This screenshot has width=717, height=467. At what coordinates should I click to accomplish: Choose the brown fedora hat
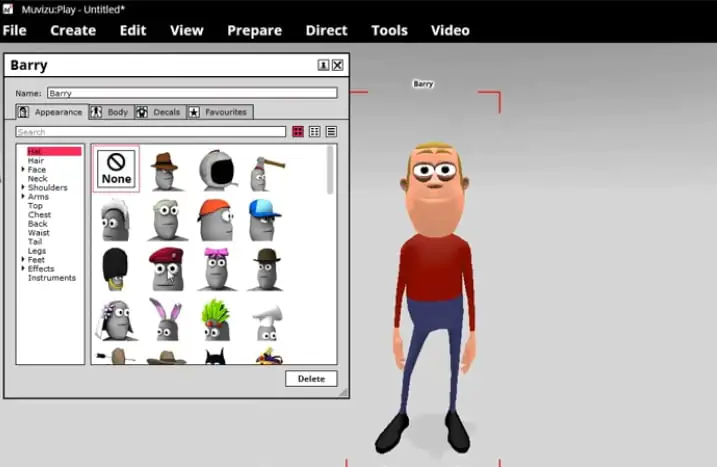coord(166,170)
